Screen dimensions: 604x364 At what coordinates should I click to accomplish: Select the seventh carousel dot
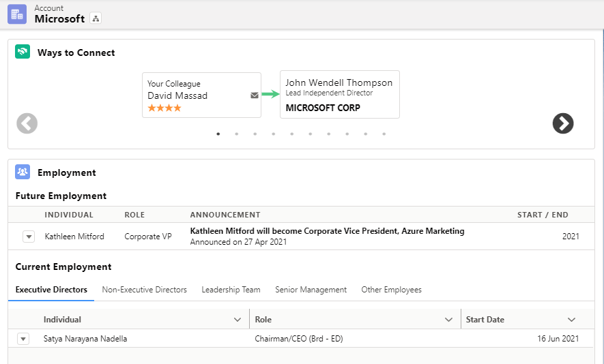click(328, 134)
